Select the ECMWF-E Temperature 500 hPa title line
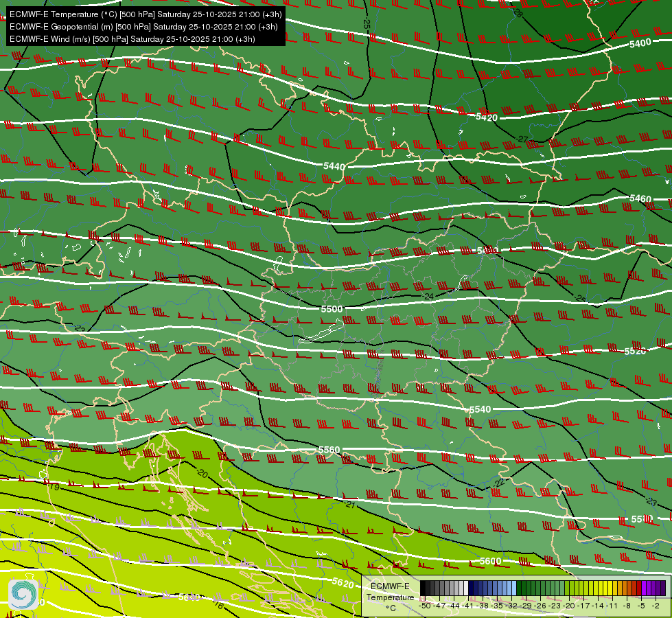 click(146, 14)
